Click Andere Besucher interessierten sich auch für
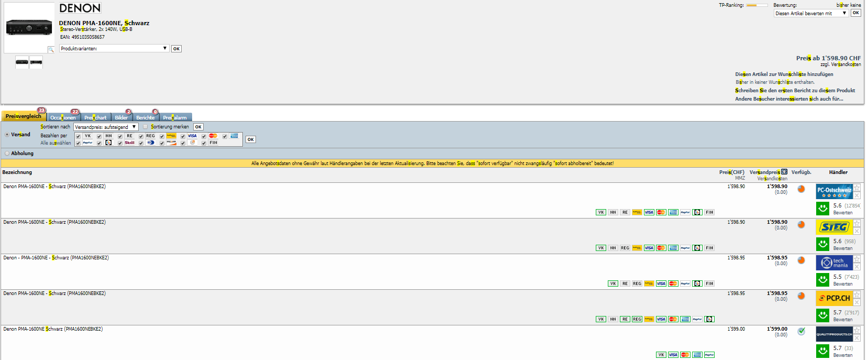The height and width of the screenshot is (360, 868). click(x=789, y=99)
